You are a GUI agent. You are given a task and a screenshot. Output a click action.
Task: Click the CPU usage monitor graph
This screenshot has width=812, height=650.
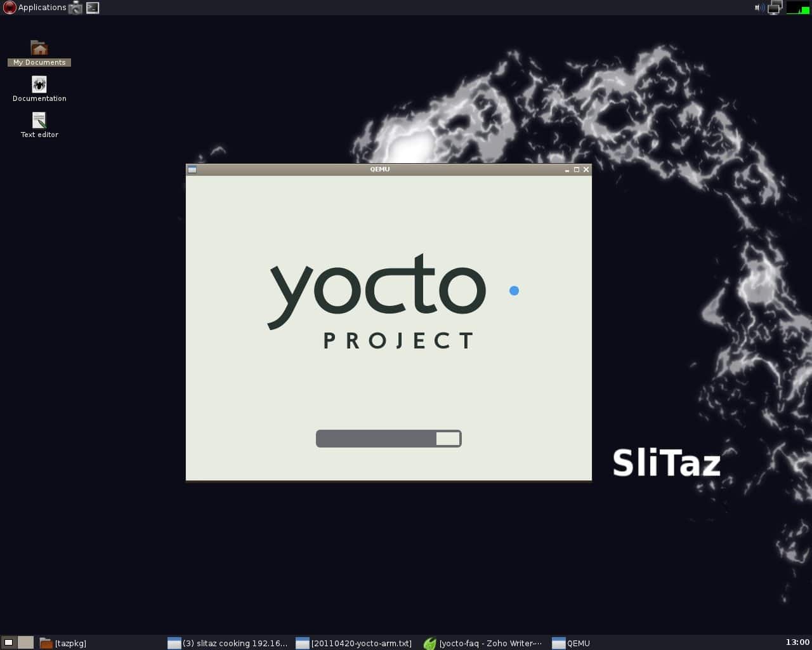click(797, 8)
